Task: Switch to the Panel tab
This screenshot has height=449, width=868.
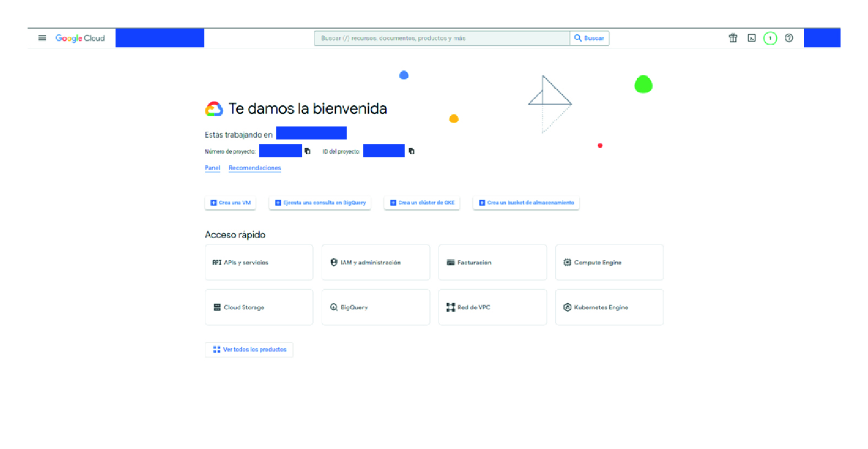Action: [x=212, y=168]
